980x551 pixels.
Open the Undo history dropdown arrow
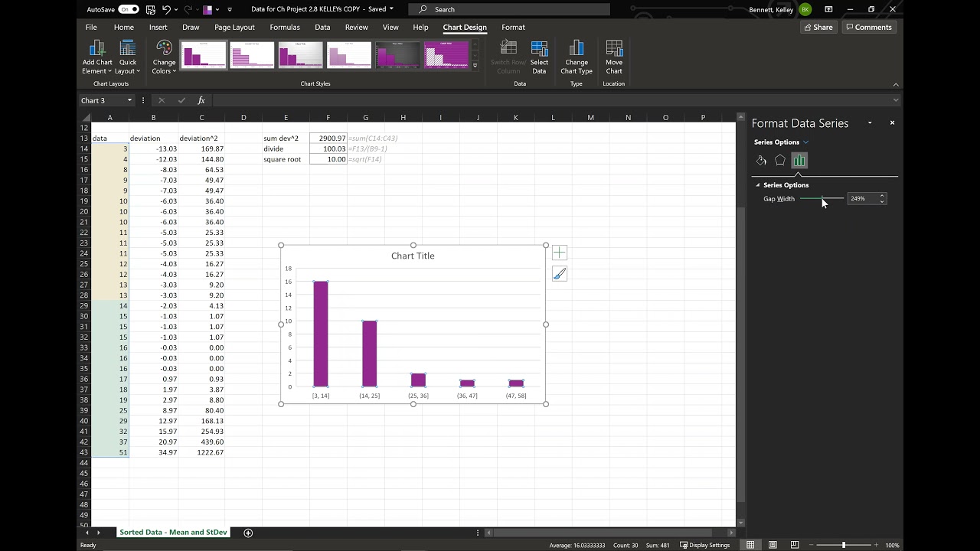click(176, 9)
